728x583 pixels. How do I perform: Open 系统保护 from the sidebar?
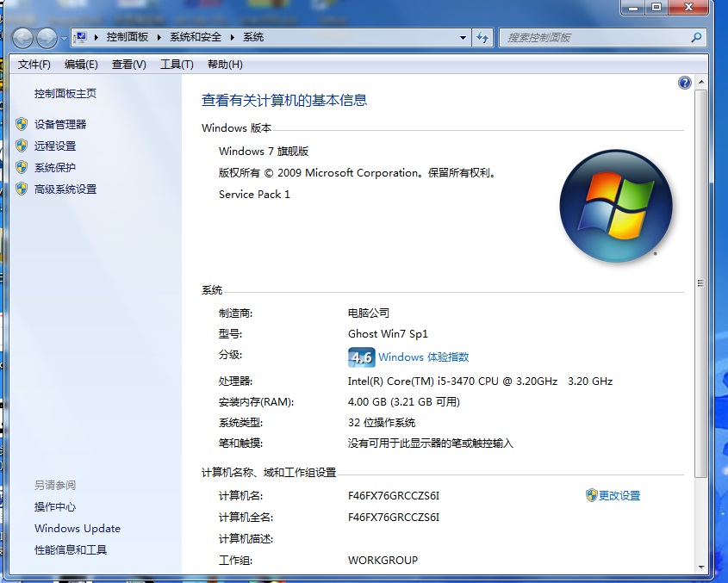tap(55, 168)
